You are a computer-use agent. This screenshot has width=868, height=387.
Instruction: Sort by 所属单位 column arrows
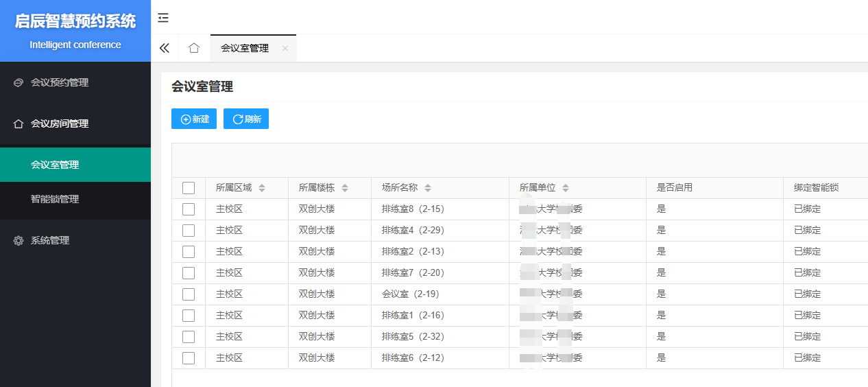pyautogui.click(x=566, y=188)
